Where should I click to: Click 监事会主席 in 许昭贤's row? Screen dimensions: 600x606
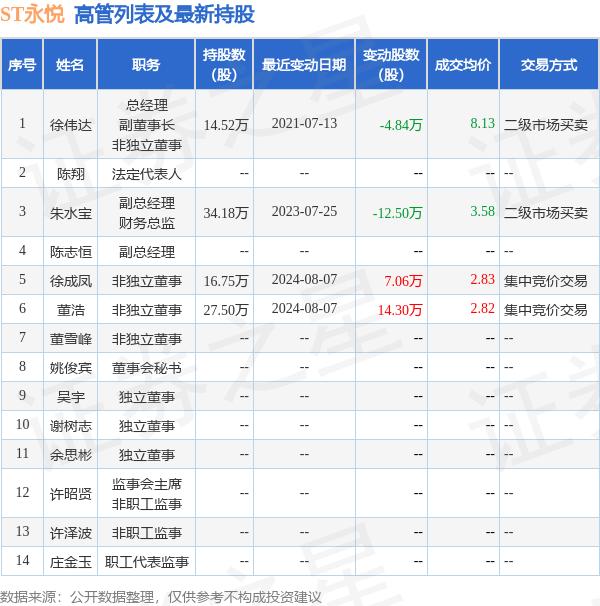[x=147, y=484]
